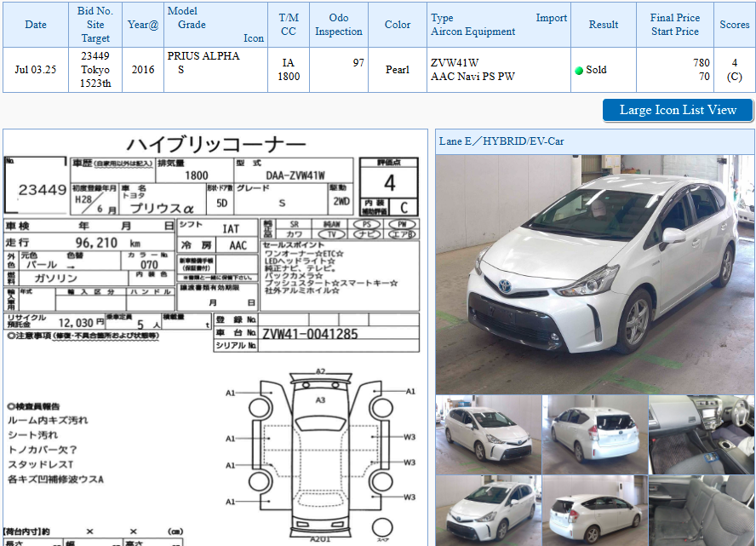Screen dimensions: 756x546
Task: Click the green Sold status dot
Action: pyautogui.click(x=579, y=71)
